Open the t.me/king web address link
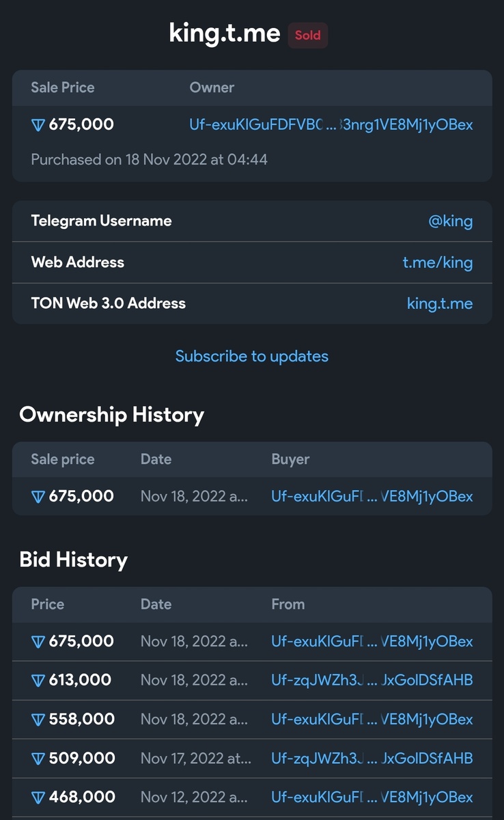The width and height of the screenshot is (504, 820). coord(437,262)
